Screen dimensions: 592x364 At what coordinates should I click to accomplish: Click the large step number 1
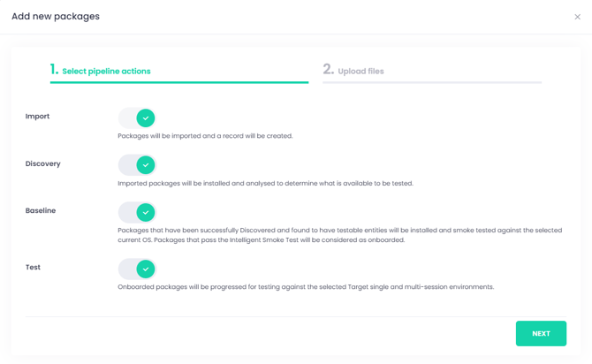coord(54,70)
